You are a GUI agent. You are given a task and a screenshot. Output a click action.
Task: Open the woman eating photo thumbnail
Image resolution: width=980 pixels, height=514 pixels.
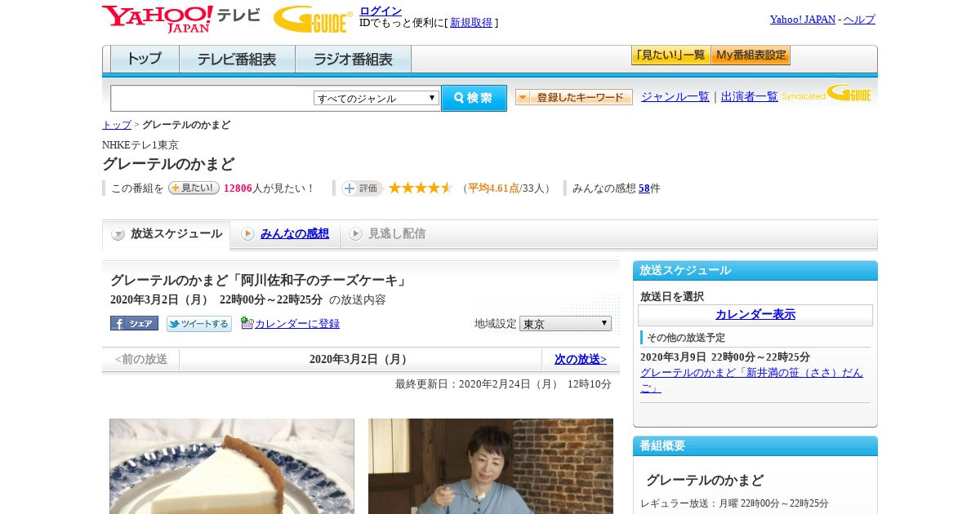tap(491, 467)
